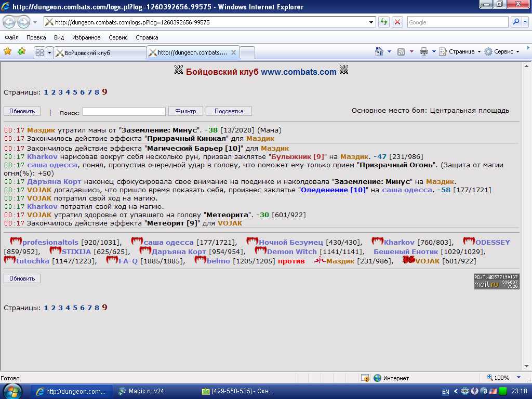The height and width of the screenshot is (399, 532).
Task: Expand the Home button dropdown arrow
Action: coord(389,51)
